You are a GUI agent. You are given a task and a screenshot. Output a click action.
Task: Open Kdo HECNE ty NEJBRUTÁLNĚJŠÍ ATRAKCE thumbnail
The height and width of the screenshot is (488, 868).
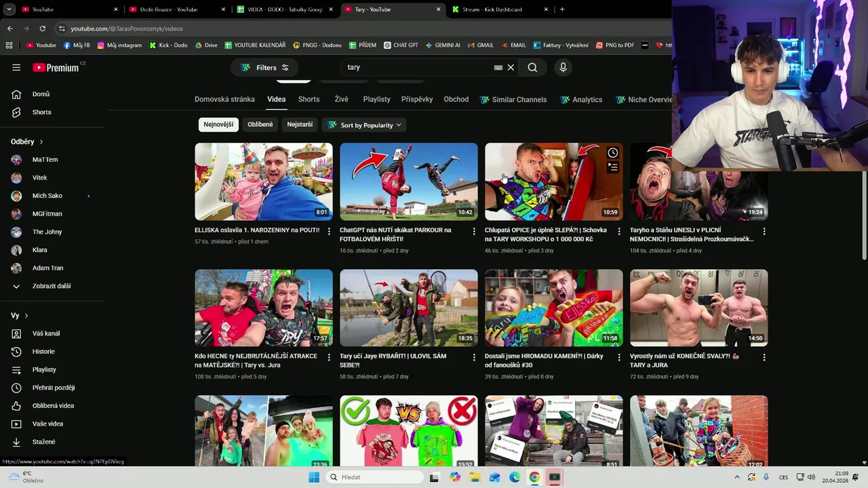tap(264, 308)
